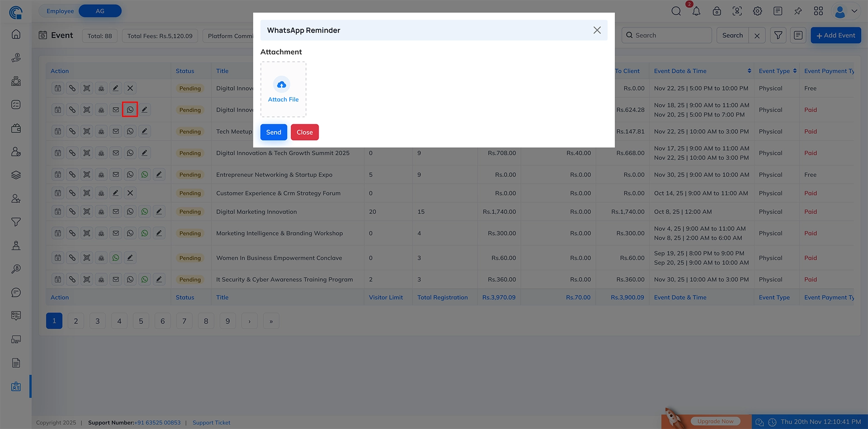Click the QR code icon in the first Action row

pos(87,88)
